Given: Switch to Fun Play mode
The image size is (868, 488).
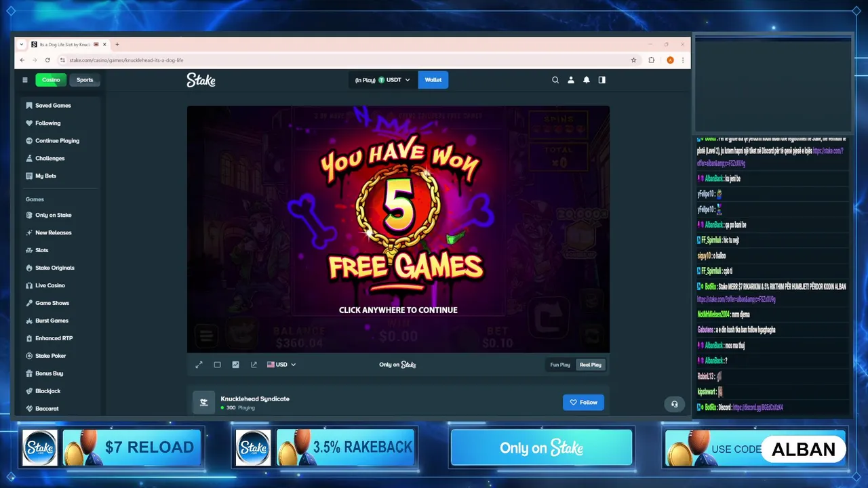Looking at the screenshot, I should [x=560, y=365].
